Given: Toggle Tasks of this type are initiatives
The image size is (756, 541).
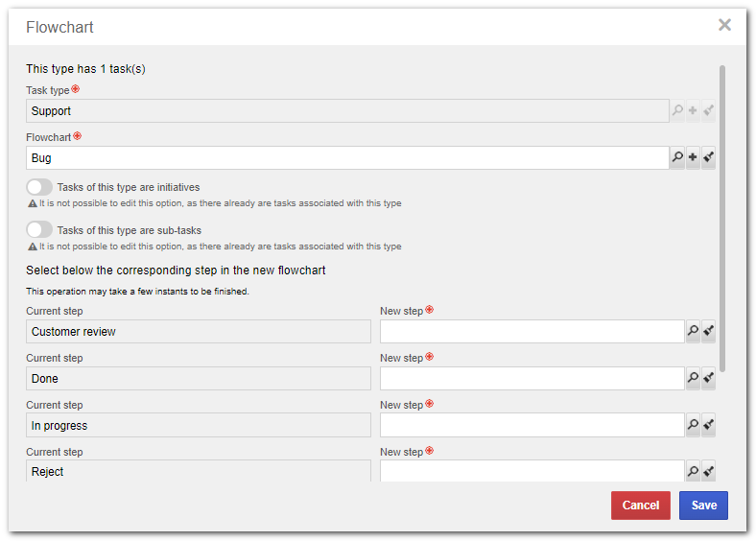Looking at the screenshot, I should (x=39, y=187).
